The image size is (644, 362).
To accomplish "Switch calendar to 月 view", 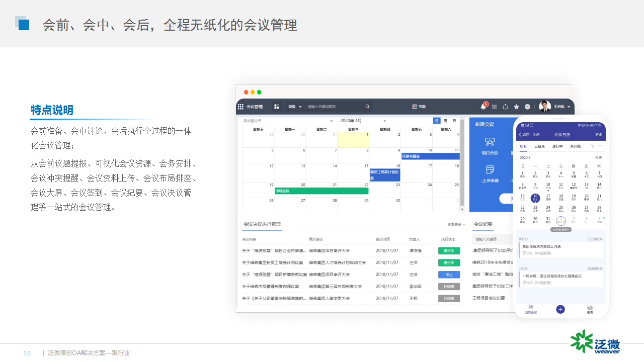I will point(437,121).
